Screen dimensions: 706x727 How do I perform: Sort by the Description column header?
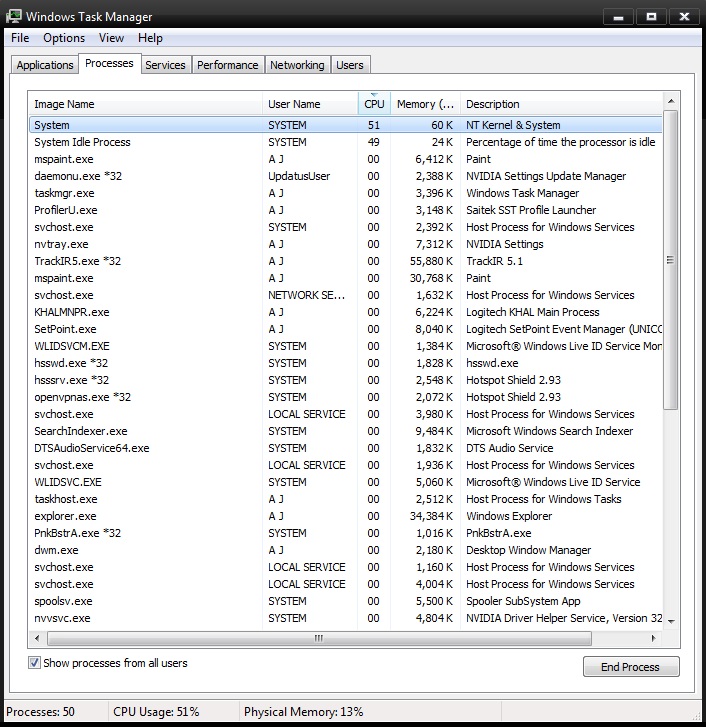pos(561,104)
